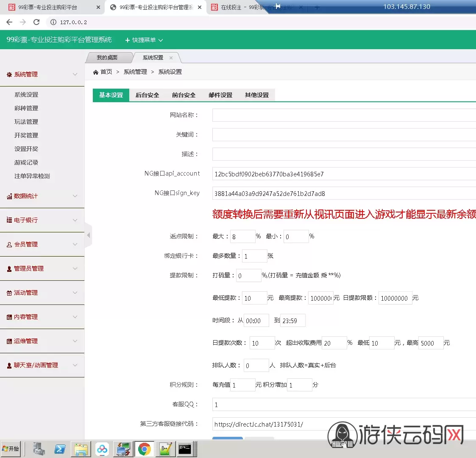Open Baidu cloud icon on taskbar
Viewport: 476px width, 458px height.
(102, 449)
